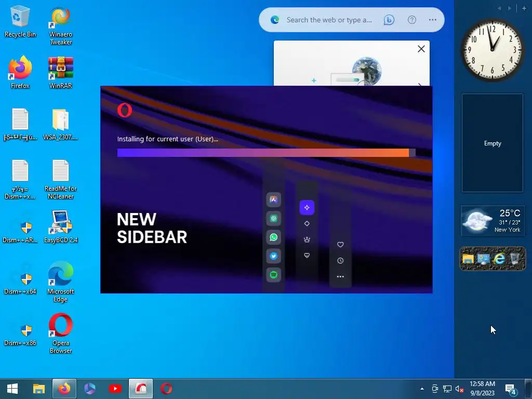Launch Opera Browser from desktop icon
Viewport: 532px width, 399px height.
click(x=60, y=334)
